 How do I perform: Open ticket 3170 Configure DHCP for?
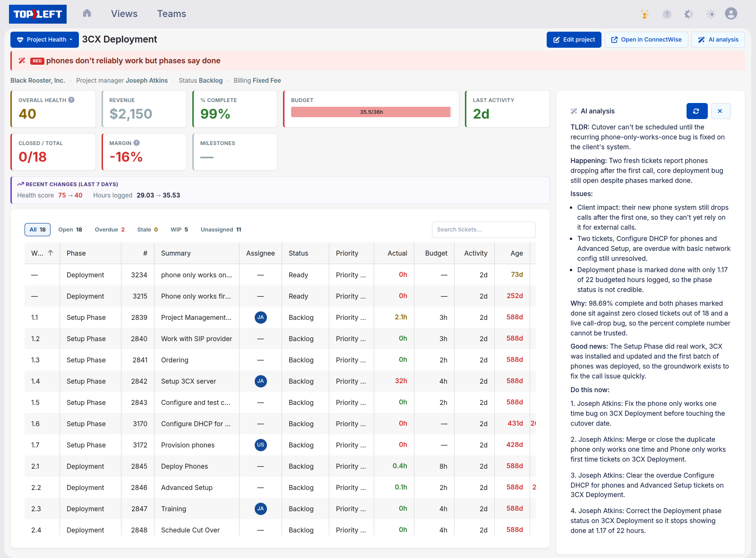[280, 424]
